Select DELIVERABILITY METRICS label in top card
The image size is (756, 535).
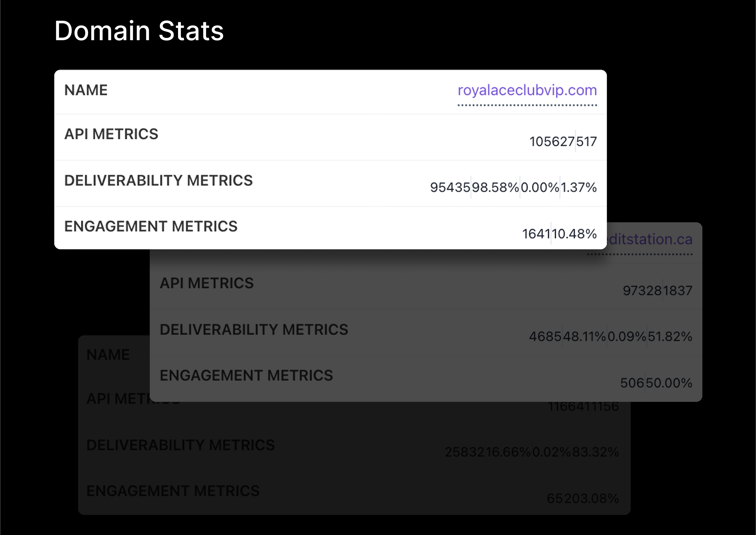coord(159,181)
